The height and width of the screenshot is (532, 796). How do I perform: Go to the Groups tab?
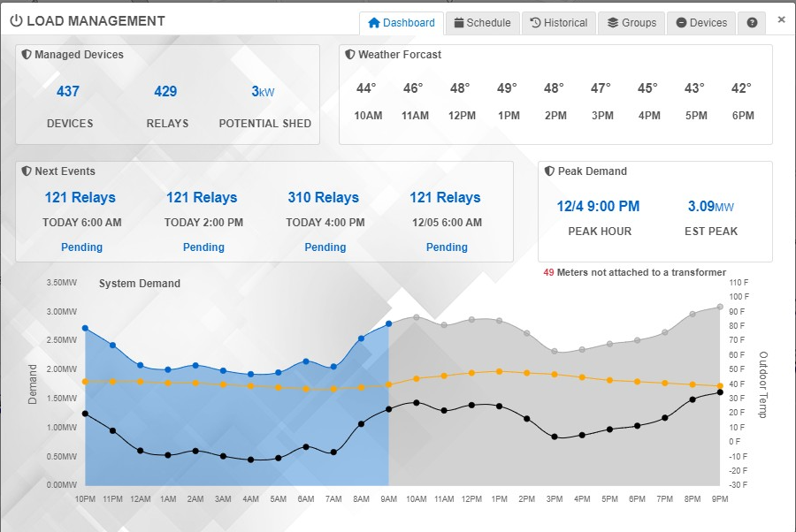[x=631, y=23]
